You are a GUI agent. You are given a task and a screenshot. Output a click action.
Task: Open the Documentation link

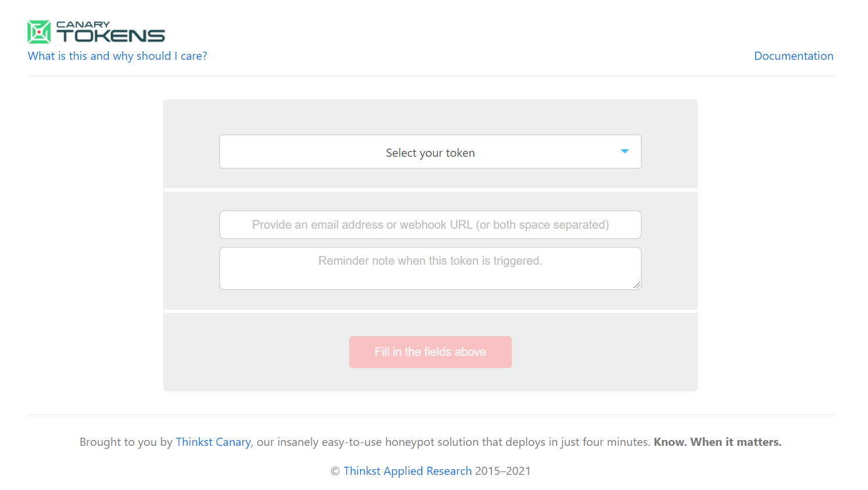794,56
